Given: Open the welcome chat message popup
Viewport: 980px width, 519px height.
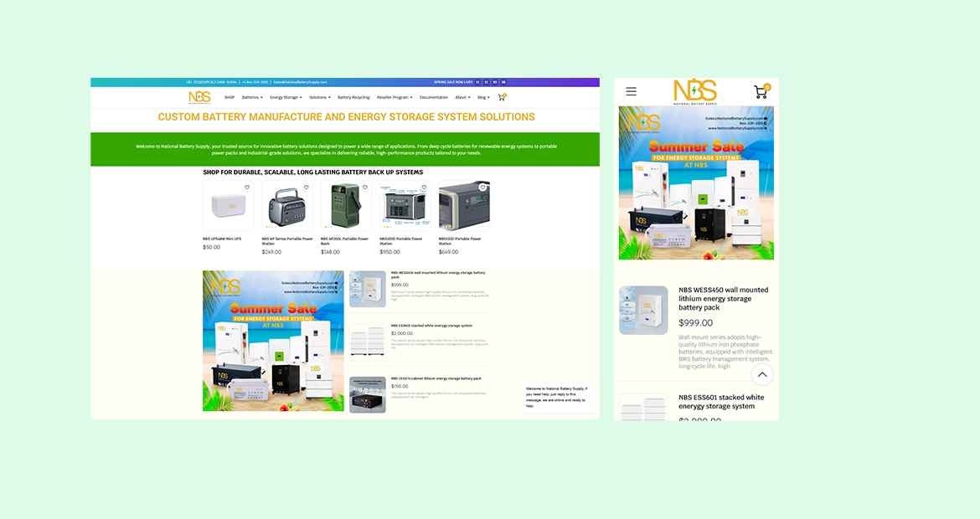Looking at the screenshot, I should coord(559,398).
